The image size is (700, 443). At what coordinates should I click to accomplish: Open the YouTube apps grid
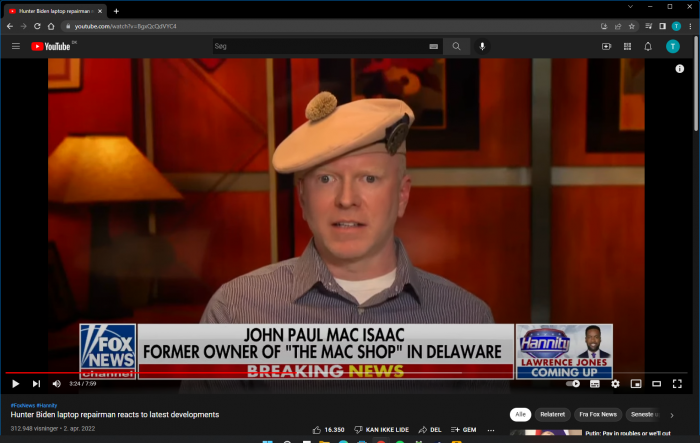627,46
